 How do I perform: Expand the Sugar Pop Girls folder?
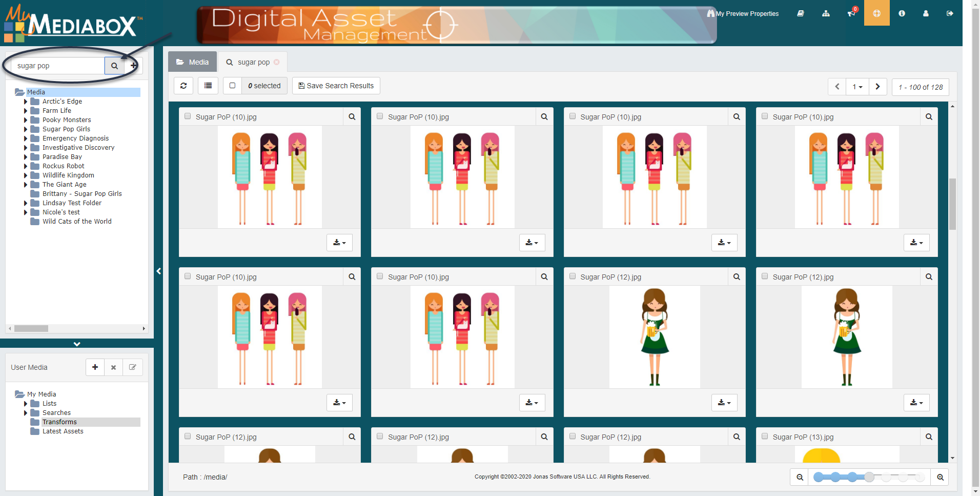coord(26,129)
